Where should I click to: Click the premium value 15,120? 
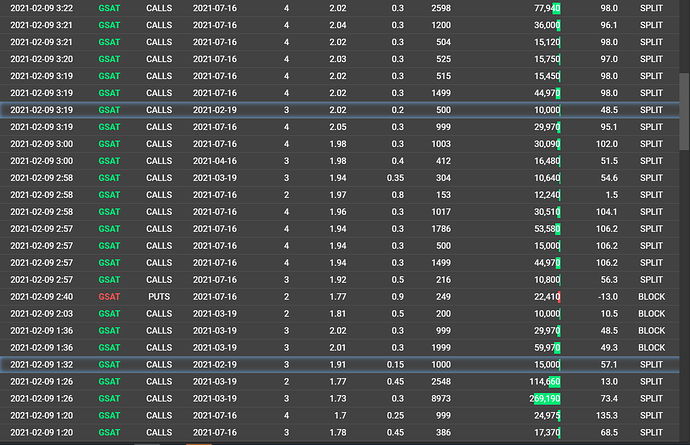(x=547, y=42)
